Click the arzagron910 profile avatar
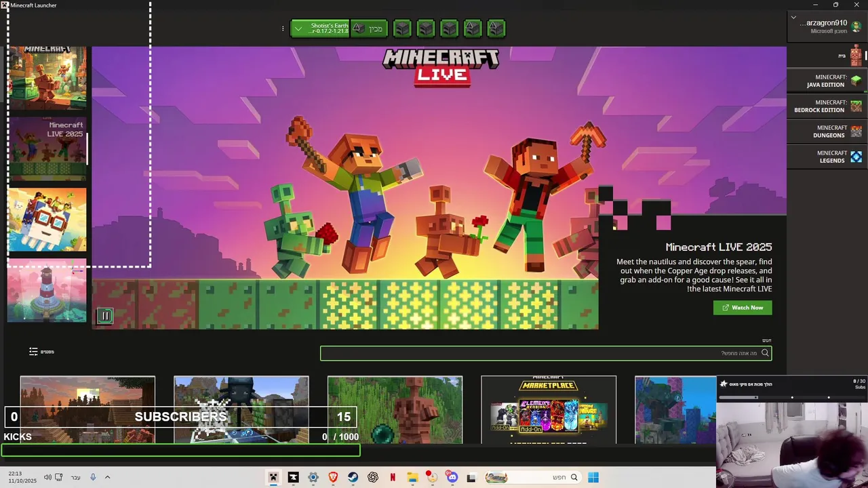Viewport: 868px width, 488px height. point(856,26)
